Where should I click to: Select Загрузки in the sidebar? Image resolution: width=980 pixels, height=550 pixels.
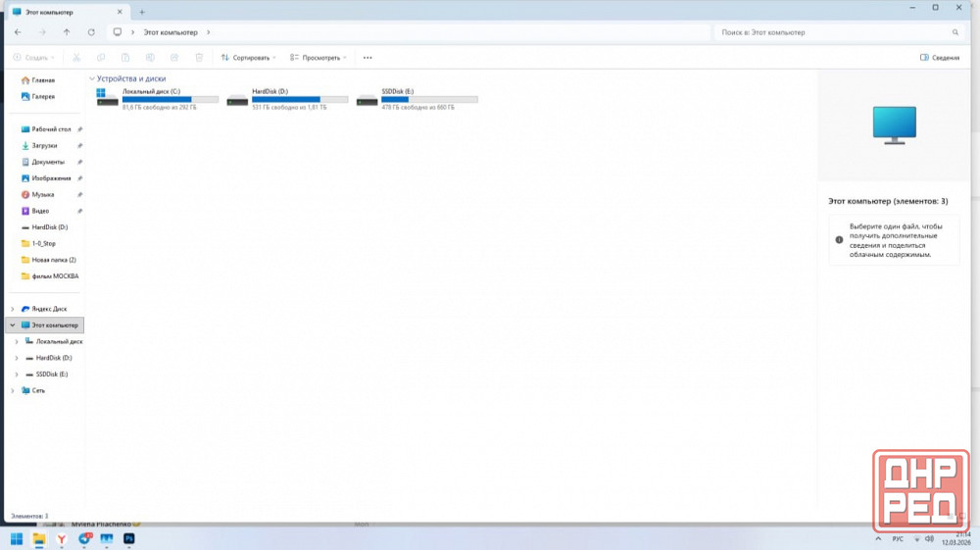44,145
